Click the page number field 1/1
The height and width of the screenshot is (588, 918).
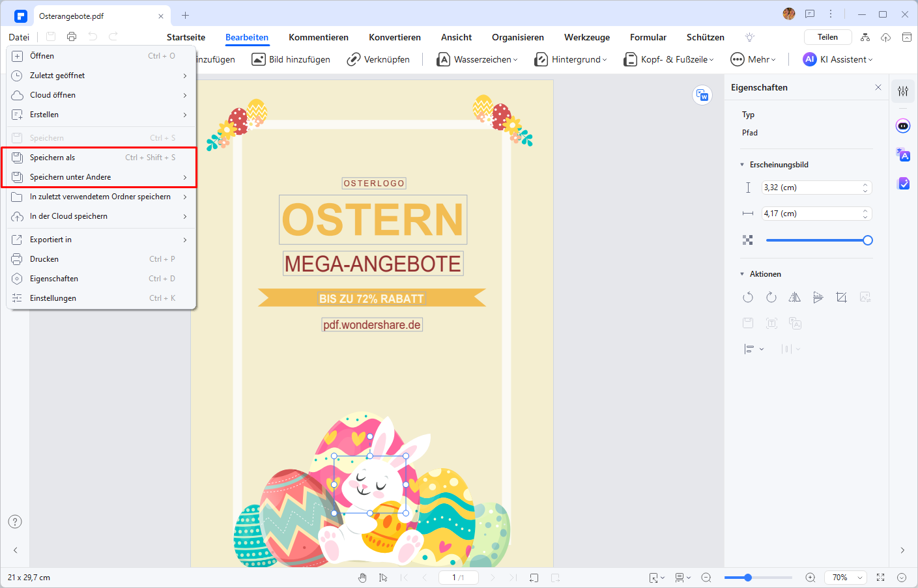pos(459,578)
